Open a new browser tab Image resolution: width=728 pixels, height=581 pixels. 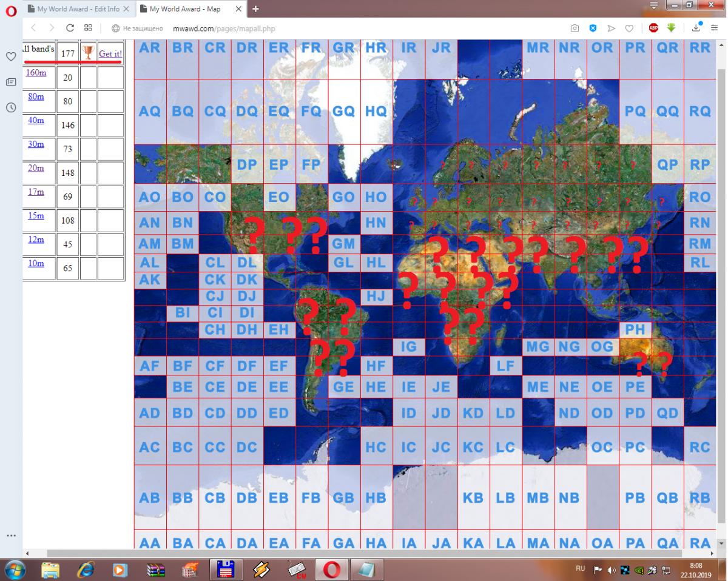[255, 9]
